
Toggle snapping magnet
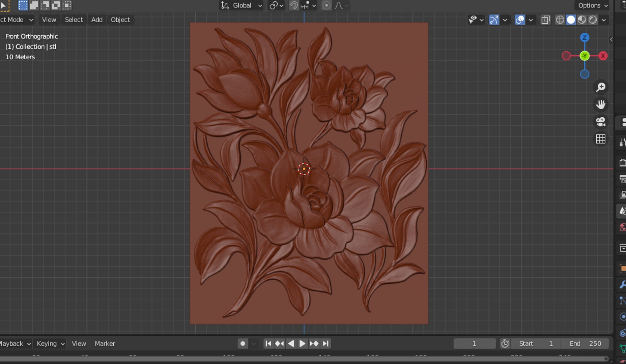[x=293, y=5]
